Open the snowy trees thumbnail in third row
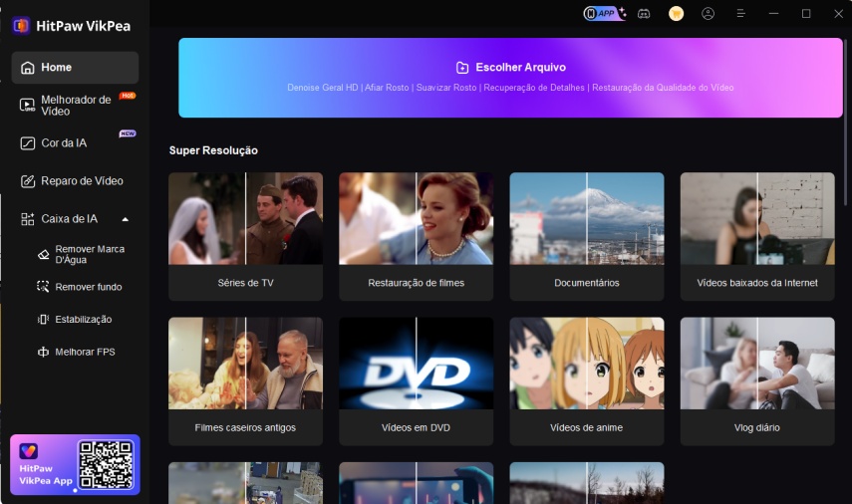This screenshot has height=504, width=852. click(x=587, y=483)
